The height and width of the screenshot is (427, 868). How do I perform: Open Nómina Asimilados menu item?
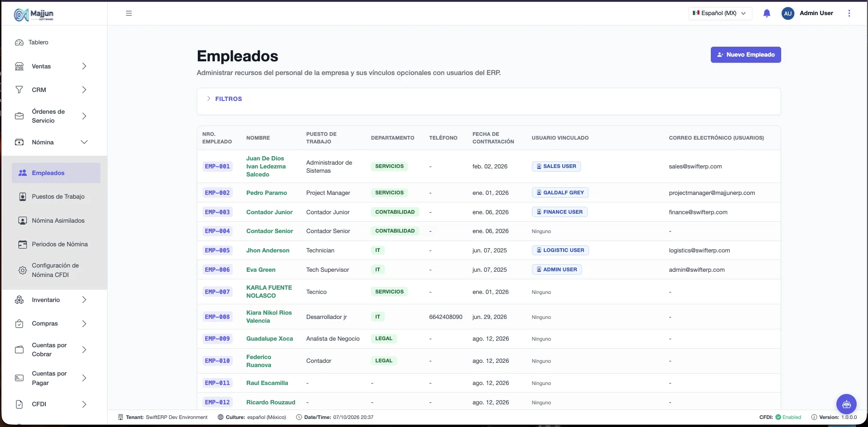click(56, 220)
